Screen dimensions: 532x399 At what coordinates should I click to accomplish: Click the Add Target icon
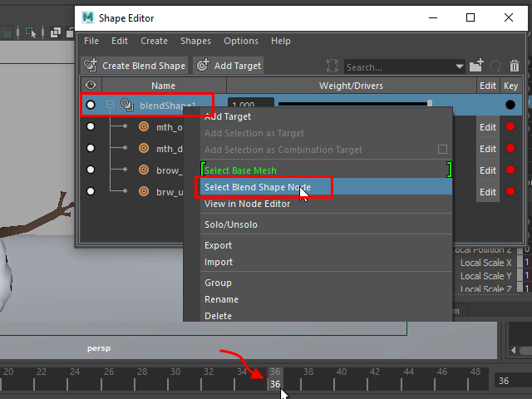[x=203, y=66]
